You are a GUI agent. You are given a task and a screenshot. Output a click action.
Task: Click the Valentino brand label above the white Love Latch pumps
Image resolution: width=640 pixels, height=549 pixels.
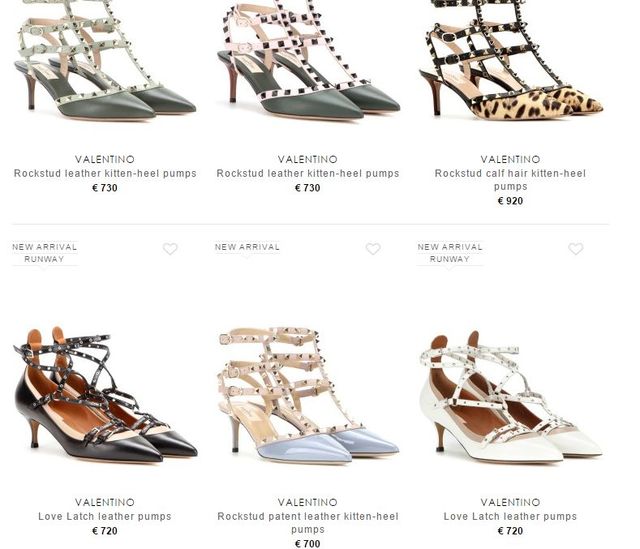pyautogui.click(x=510, y=502)
